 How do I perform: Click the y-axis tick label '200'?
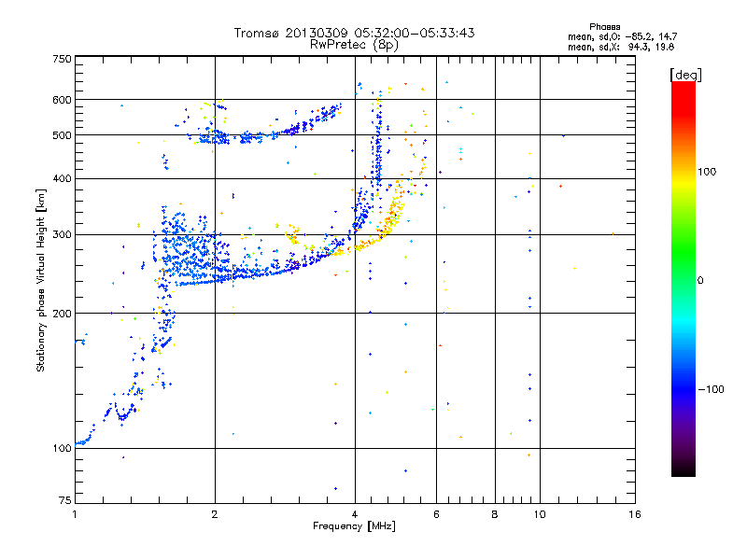click(x=62, y=314)
